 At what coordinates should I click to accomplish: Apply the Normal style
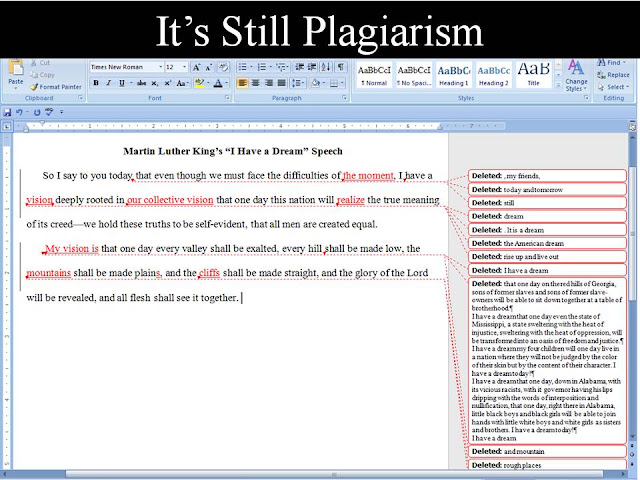[x=374, y=75]
